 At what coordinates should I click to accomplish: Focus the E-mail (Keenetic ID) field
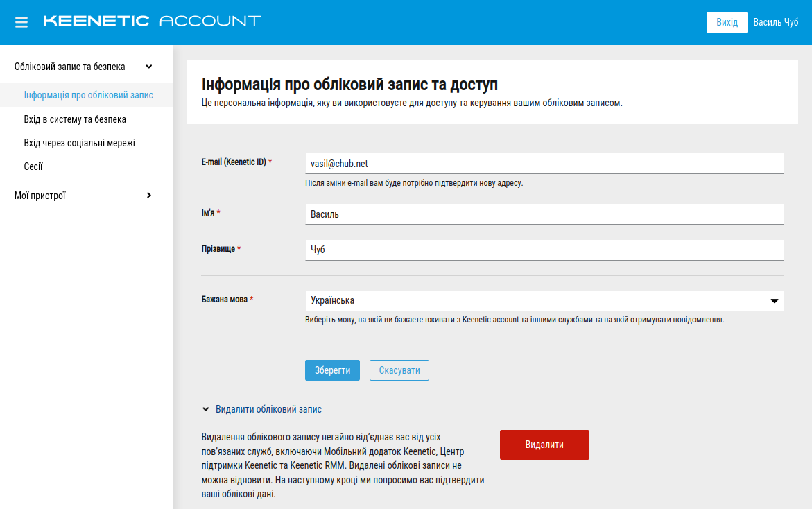[x=544, y=164]
